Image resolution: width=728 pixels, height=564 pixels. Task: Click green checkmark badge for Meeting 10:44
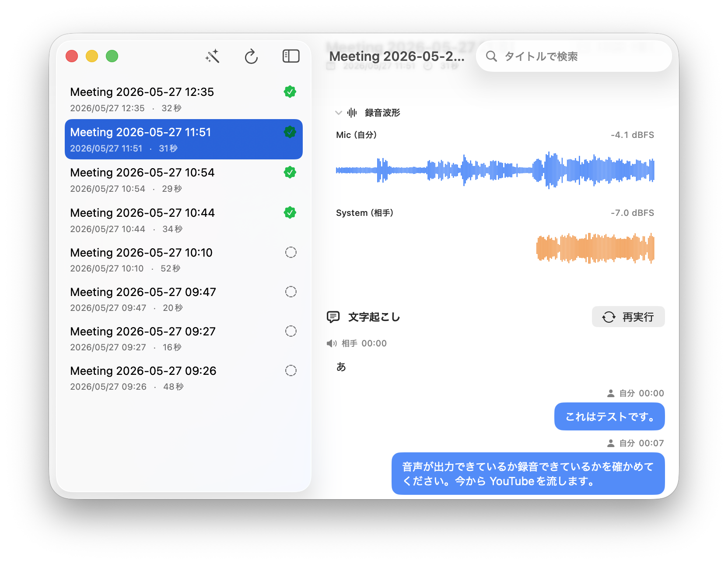click(x=290, y=212)
